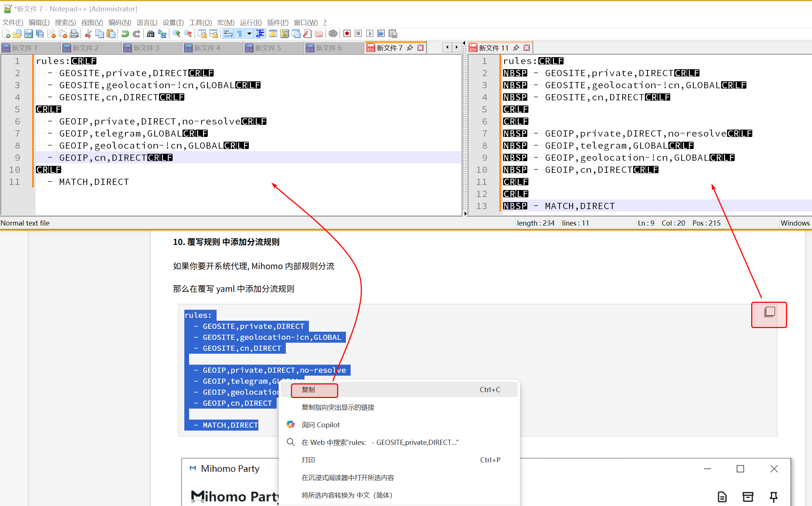The height and width of the screenshot is (506, 812).
Task: Click the code block copy icon
Action: (769, 312)
